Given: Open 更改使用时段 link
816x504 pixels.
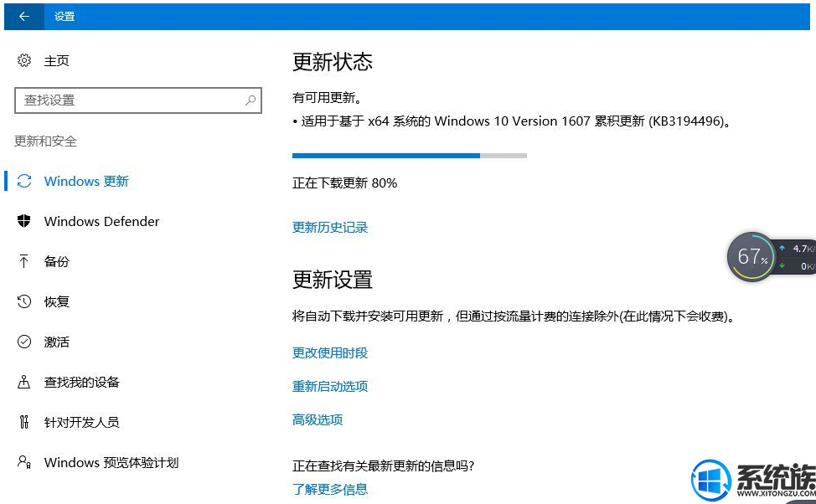Looking at the screenshot, I should 330,353.
